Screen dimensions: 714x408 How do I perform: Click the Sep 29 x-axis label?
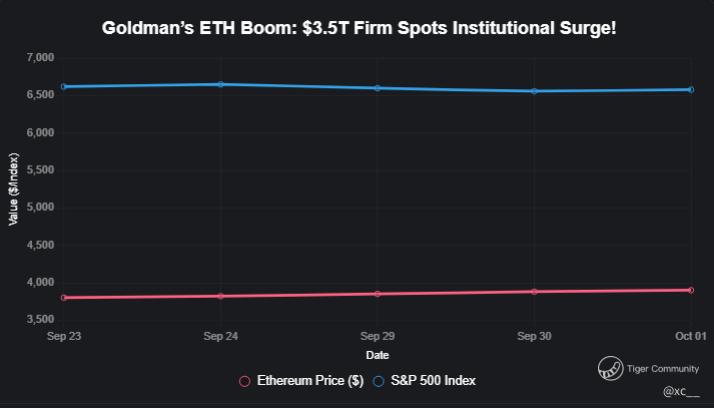pos(377,336)
